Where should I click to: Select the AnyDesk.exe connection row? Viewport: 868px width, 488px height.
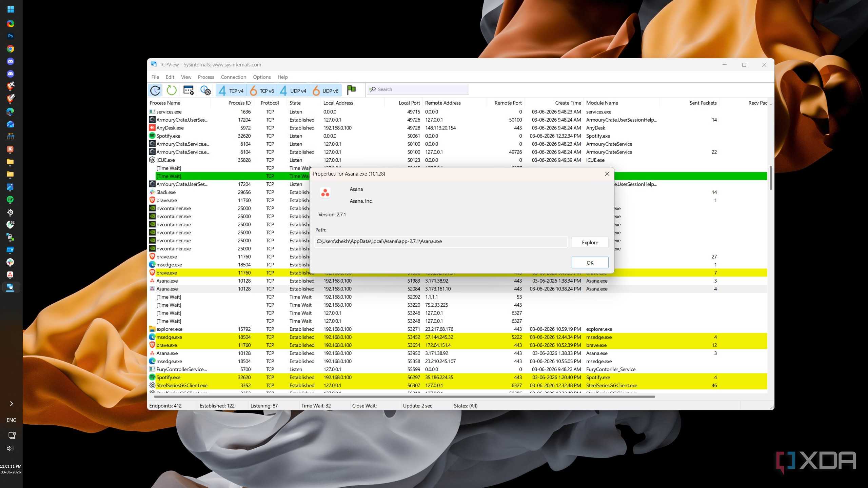tap(458, 128)
